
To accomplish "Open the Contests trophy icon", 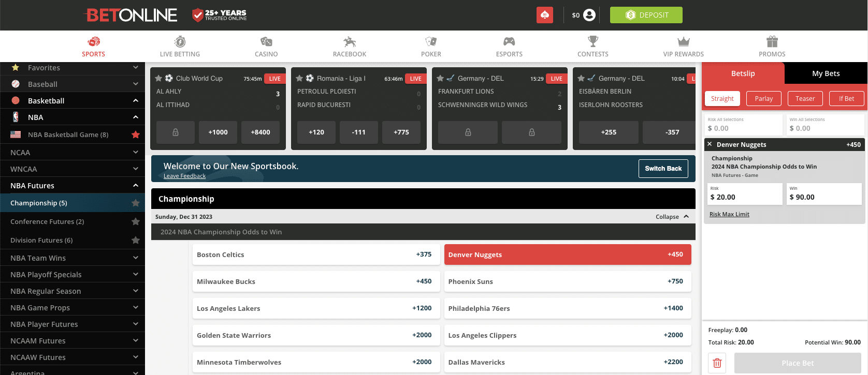I will coord(593,41).
